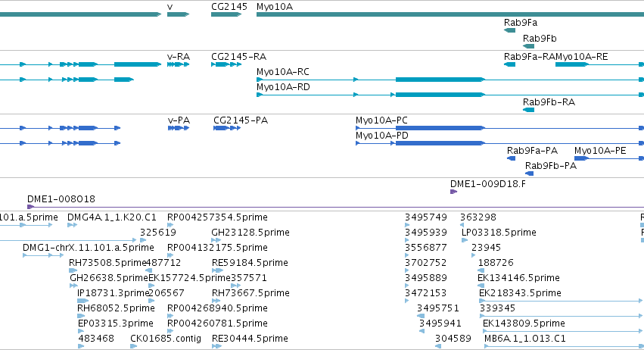The height and width of the screenshot is (350, 644).
Task: Select the CK01685.contig label
Action: click(166, 339)
